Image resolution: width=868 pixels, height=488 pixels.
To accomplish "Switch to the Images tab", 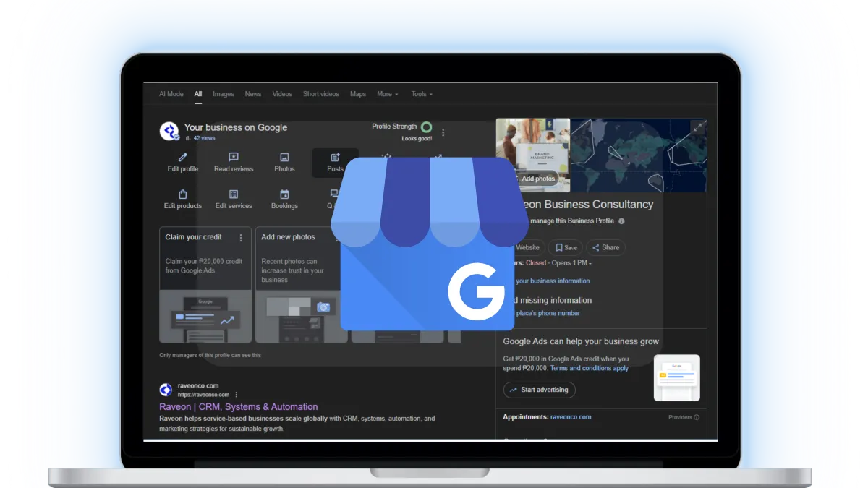I will [x=224, y=94].
